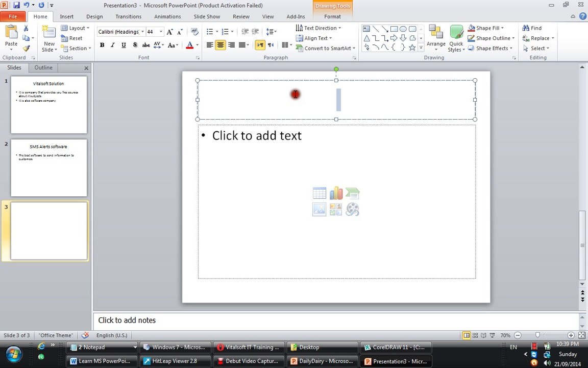
Task: Zoom in with plus button
Action: 570,335
